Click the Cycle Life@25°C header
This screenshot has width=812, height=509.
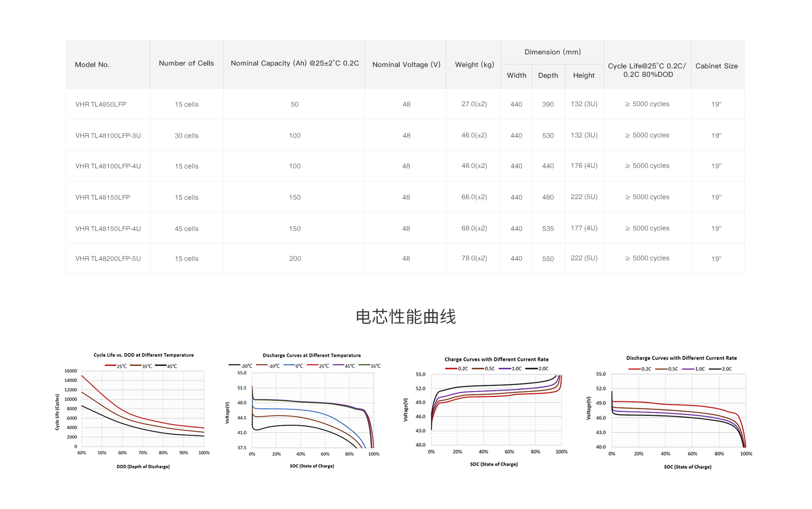[x=647, y=70]
